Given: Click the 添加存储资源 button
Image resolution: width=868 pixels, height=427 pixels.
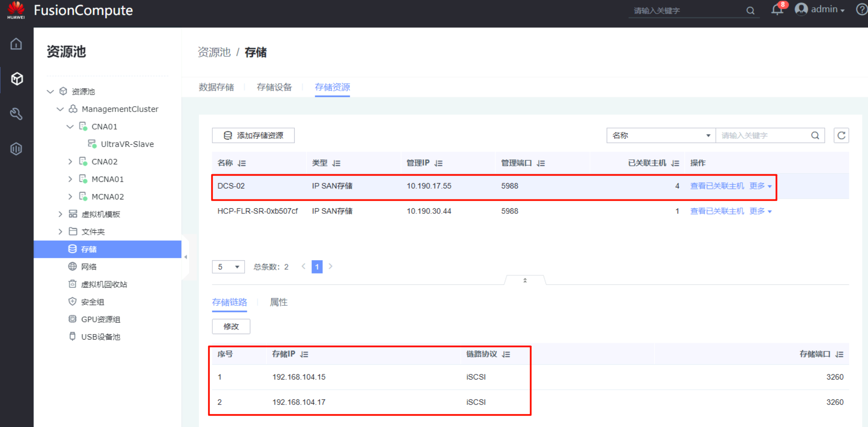Looking at the screenshot, I should click(x=253, y=135).
